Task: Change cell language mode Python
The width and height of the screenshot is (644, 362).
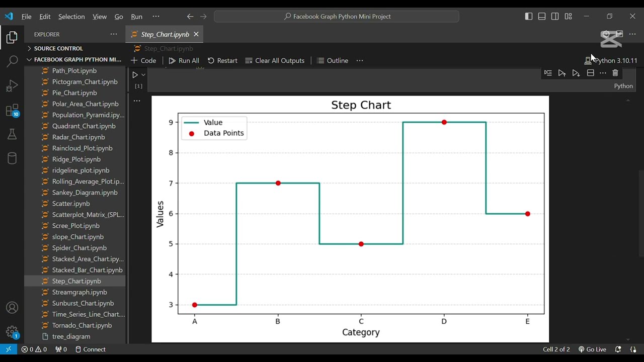Action: coord(623,86)
